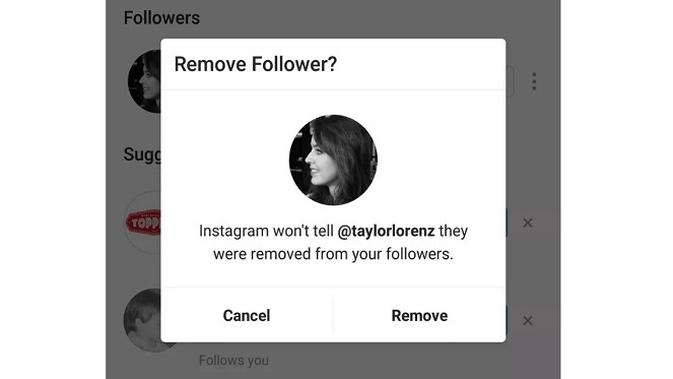The image size is (673, 379).
Task: Tap the blurred avatar of the bottom suggestion
Action: coord(142,320)
